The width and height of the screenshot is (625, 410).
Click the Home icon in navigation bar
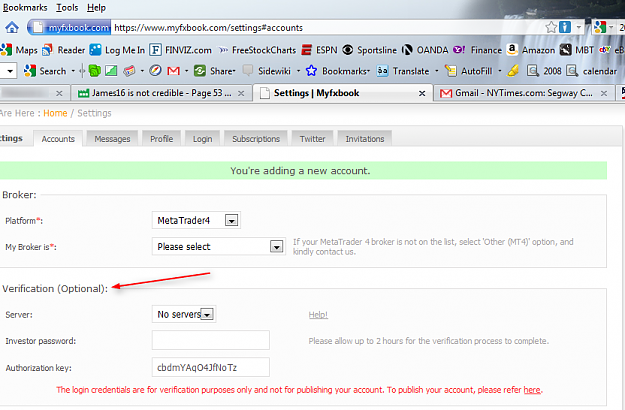tap(12, 27)
